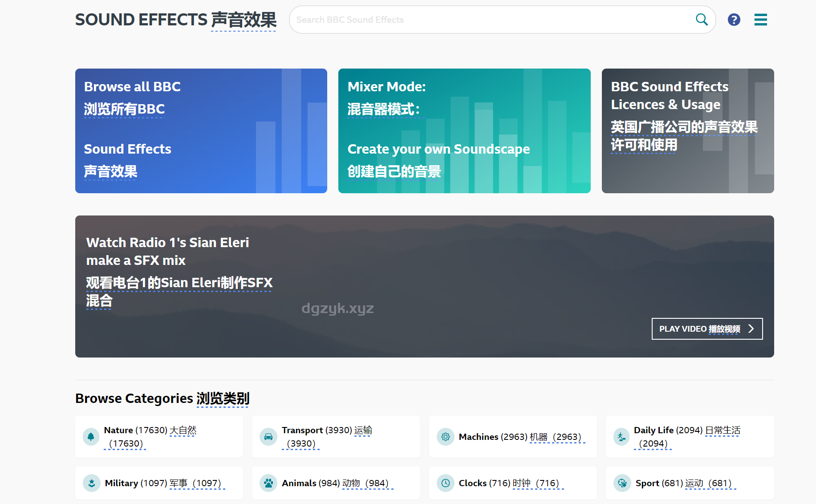
Task: Focus the Search BBC Sound Effects field
Action: pyautogui.click(x=502, y=20)
